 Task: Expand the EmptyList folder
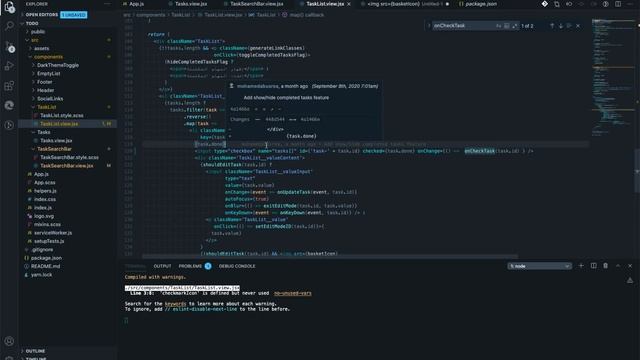[x=49, y=73]
